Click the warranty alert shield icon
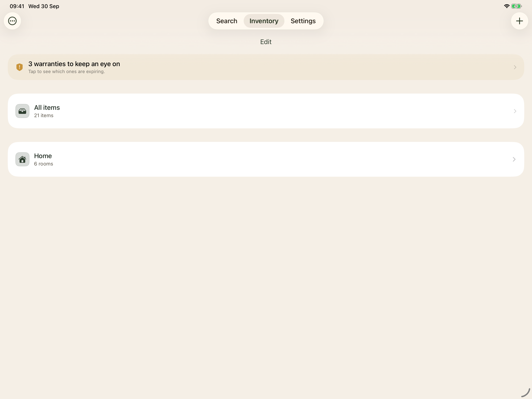The height and width of the screenshot is (399, 532). pos(20,67)
